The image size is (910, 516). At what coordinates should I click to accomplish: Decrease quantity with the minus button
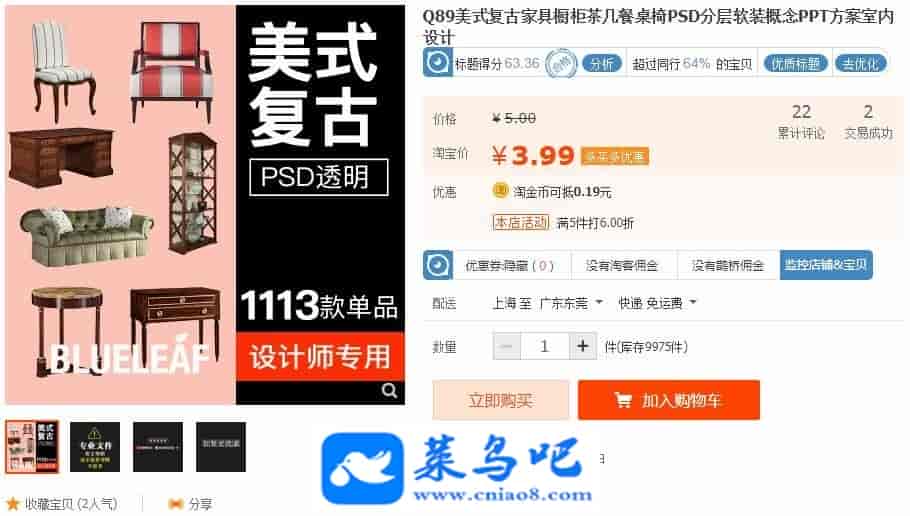[x=507, y=347]
